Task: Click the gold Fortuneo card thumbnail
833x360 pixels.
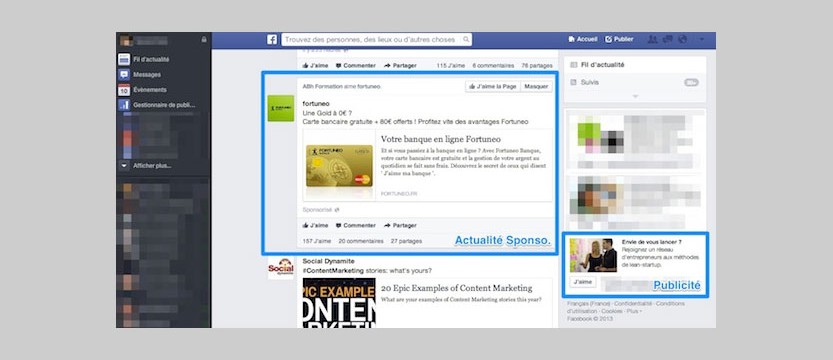Action: [339, 165]
